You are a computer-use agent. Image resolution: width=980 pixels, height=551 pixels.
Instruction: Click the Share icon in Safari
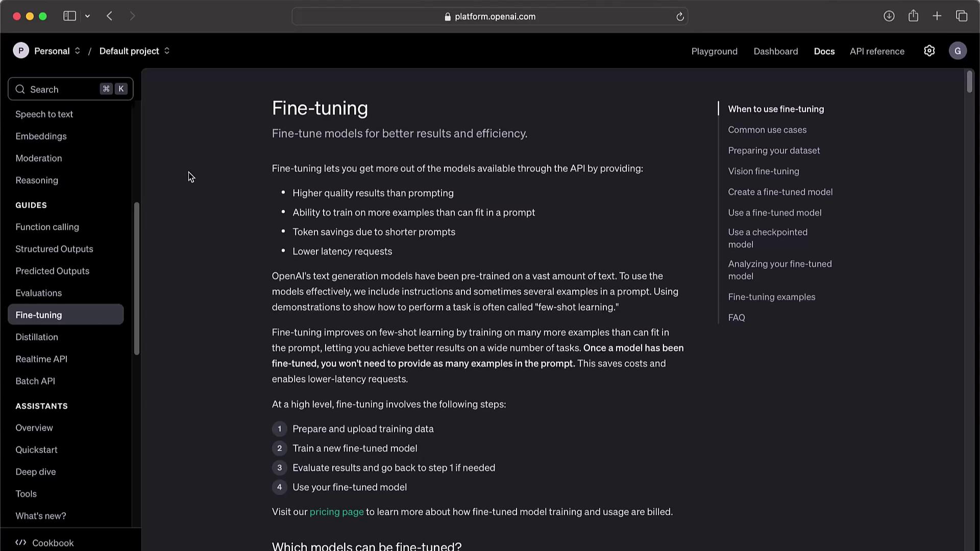913,16
